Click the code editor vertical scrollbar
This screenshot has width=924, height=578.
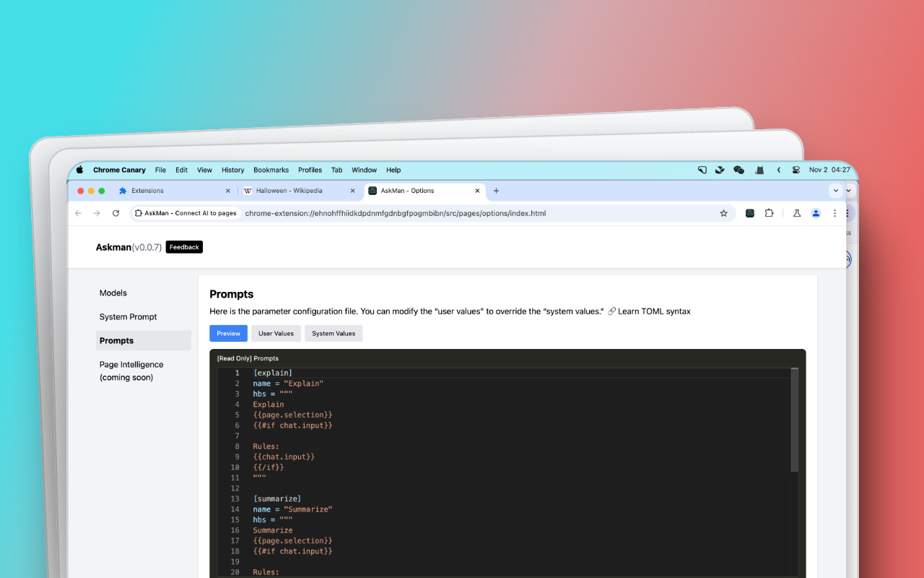click(795, 420)
